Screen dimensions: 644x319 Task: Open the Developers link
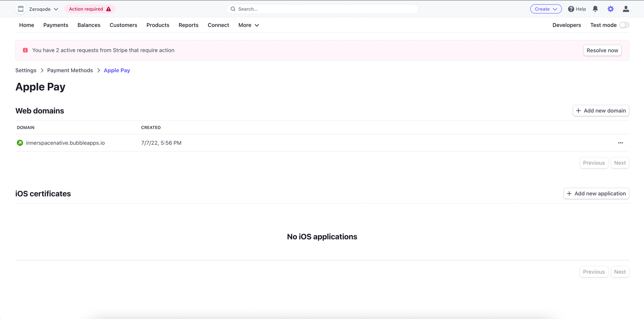point(567,25)
